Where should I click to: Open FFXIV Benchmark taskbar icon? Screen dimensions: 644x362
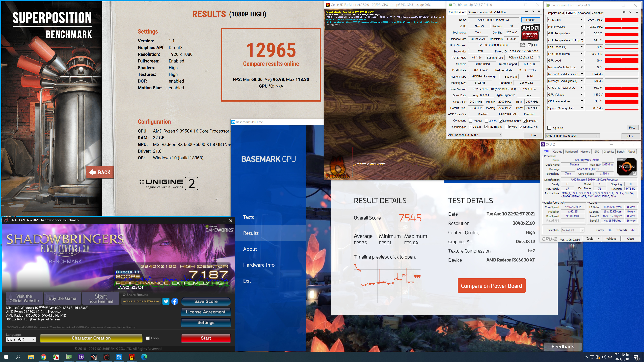coord(106,357)
